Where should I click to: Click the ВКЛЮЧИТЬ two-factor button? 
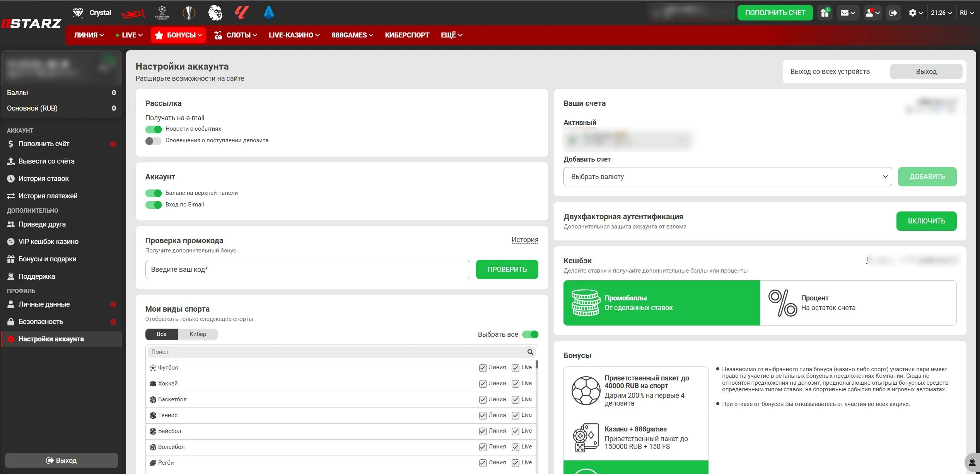coord(926,221)
